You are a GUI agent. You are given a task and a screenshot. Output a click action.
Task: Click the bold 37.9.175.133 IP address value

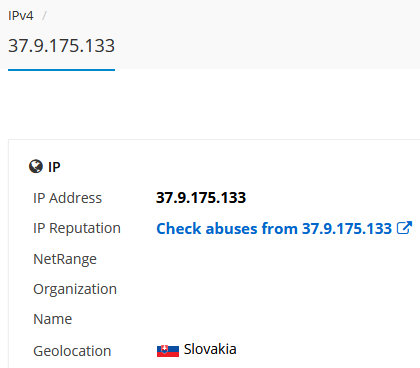(201, 198)
